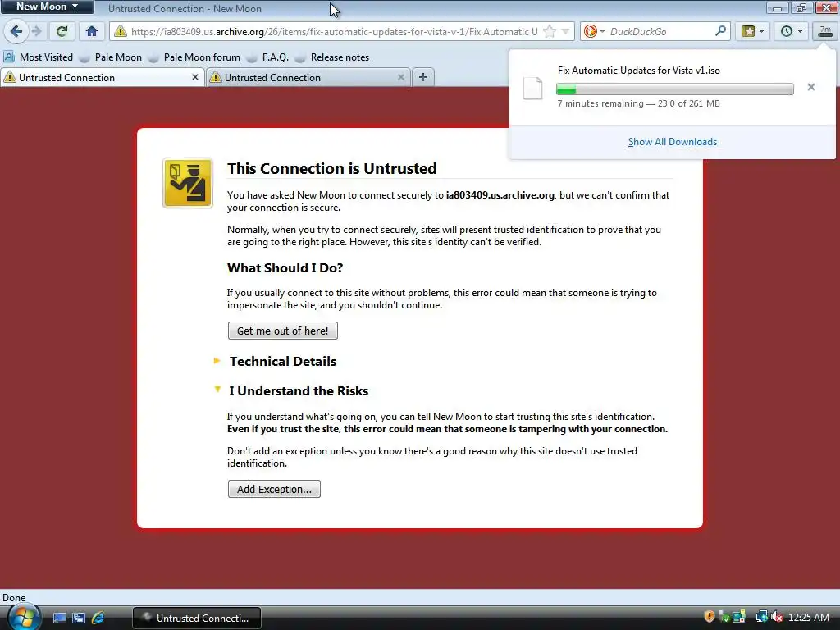Open the Most Visited bookmarks folder
Screen dimensions: 840x630
[x=38, y=57]
